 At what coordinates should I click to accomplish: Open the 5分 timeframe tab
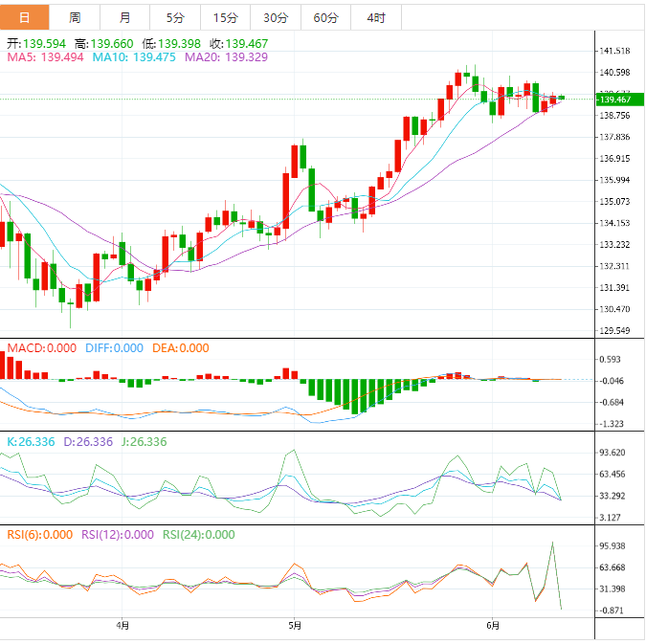click(175, 17)
